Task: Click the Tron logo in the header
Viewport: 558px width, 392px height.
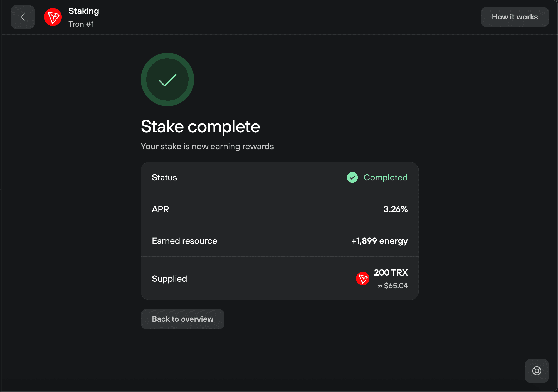Action: coord(53,17)
